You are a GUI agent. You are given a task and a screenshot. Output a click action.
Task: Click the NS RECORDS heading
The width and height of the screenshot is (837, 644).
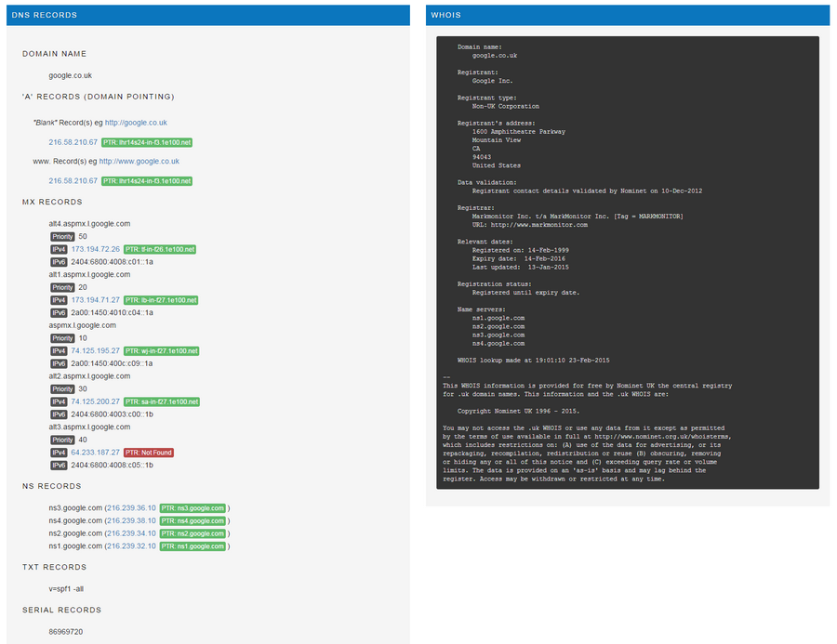(x=52, y=486)
